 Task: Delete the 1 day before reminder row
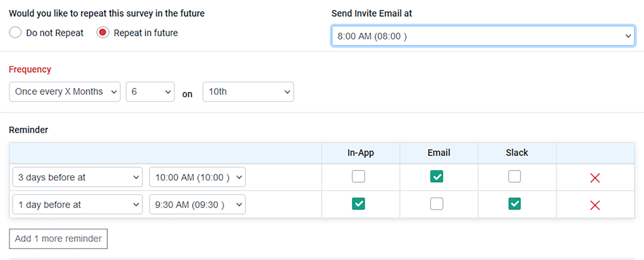[x=595, y=205]
